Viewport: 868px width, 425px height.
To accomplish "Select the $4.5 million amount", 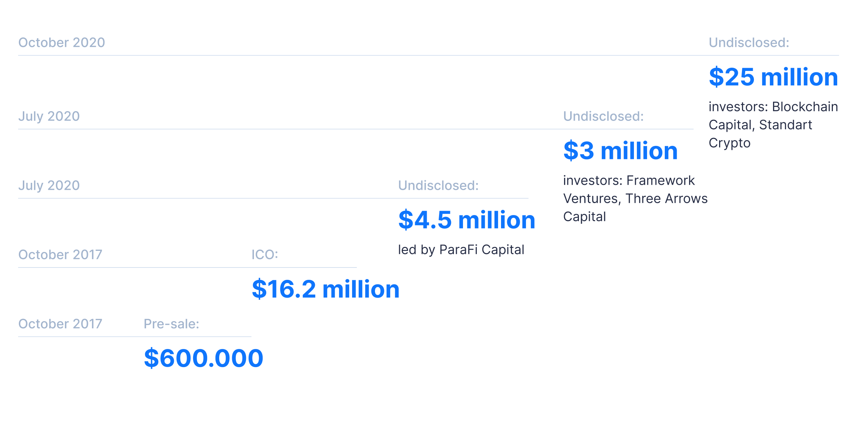I will pos(467,220).
